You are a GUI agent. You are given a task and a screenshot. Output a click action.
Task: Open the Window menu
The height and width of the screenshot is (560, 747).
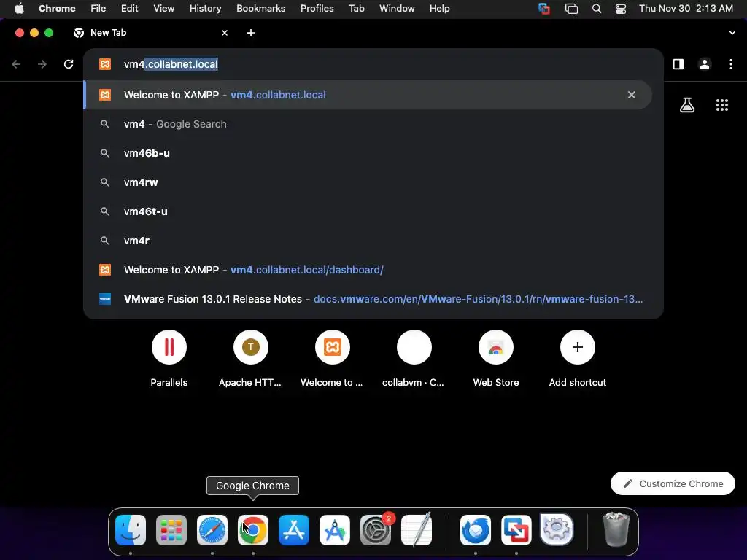click(397, 9)
